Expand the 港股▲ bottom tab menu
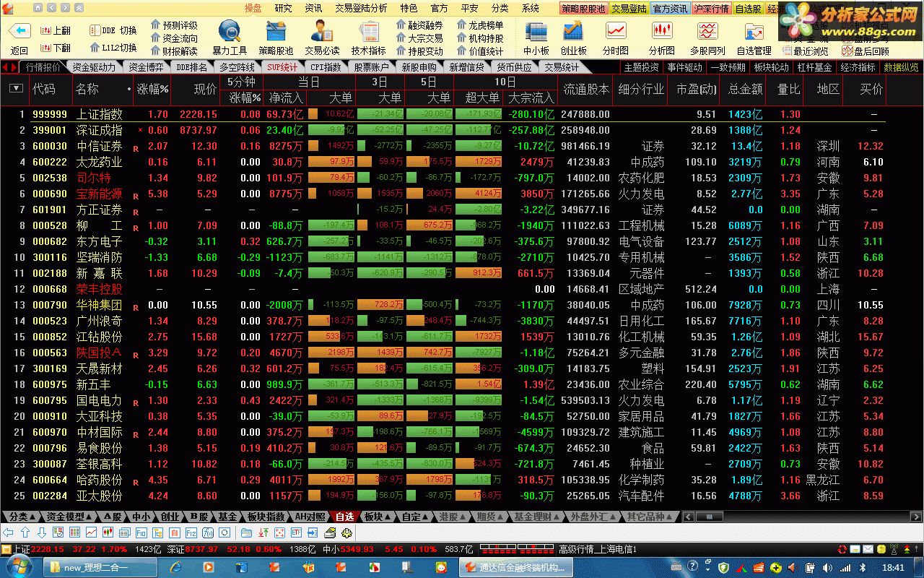Viewport: 924px width, 578px height. tap(452, 517)
